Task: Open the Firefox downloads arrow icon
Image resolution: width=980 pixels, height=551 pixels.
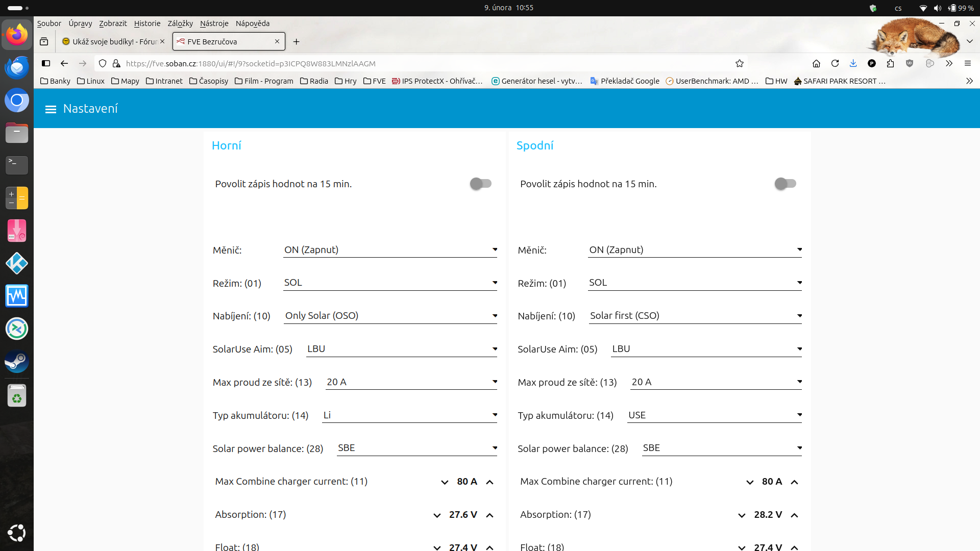Action: 853,63
